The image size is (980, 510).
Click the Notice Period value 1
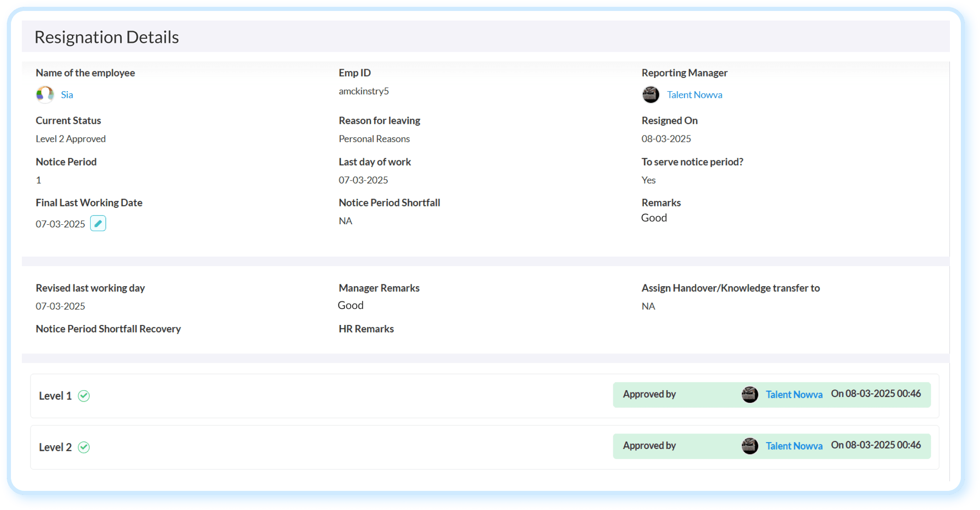(x=39, y=180)
